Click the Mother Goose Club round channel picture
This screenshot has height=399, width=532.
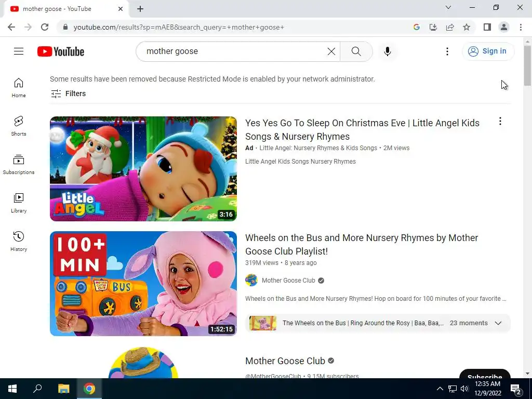(x=143, y=362)
